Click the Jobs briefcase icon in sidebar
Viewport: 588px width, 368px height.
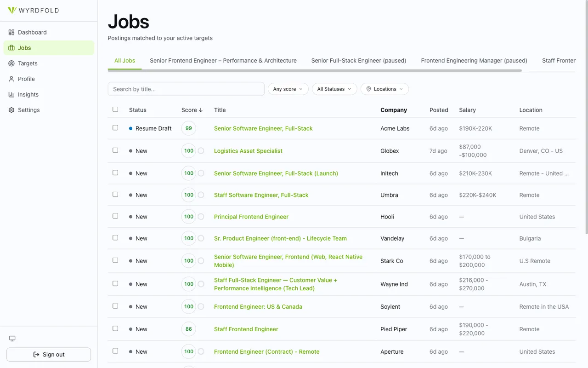[x=11, y=48]
